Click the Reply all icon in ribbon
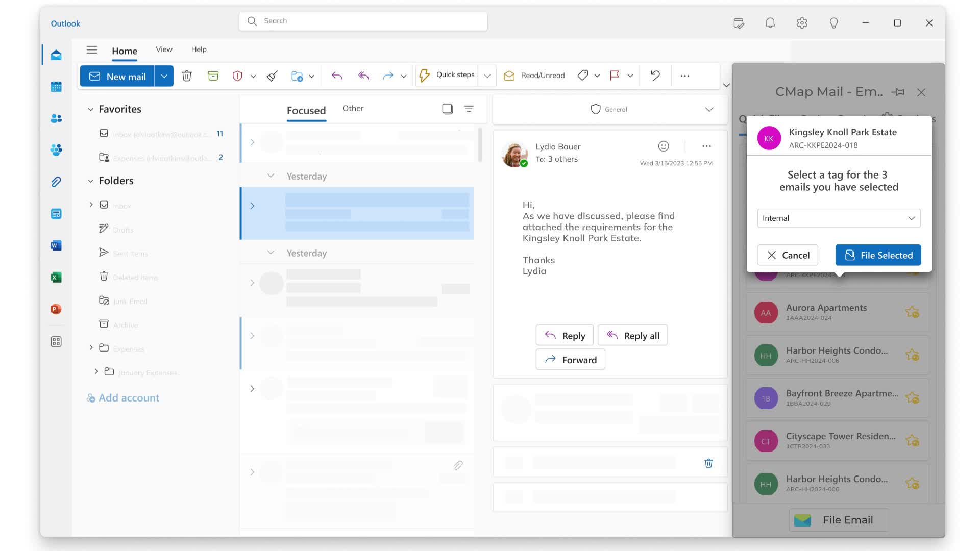This screenshot has width=980, height=551. [363, 76]
